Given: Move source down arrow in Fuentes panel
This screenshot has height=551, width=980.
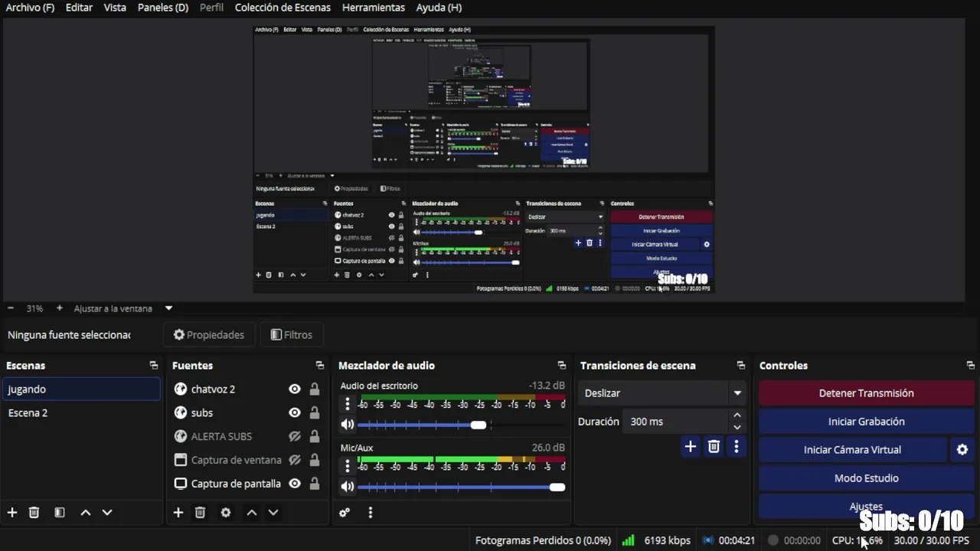Looking at the screenshot, I should point(273,513).
